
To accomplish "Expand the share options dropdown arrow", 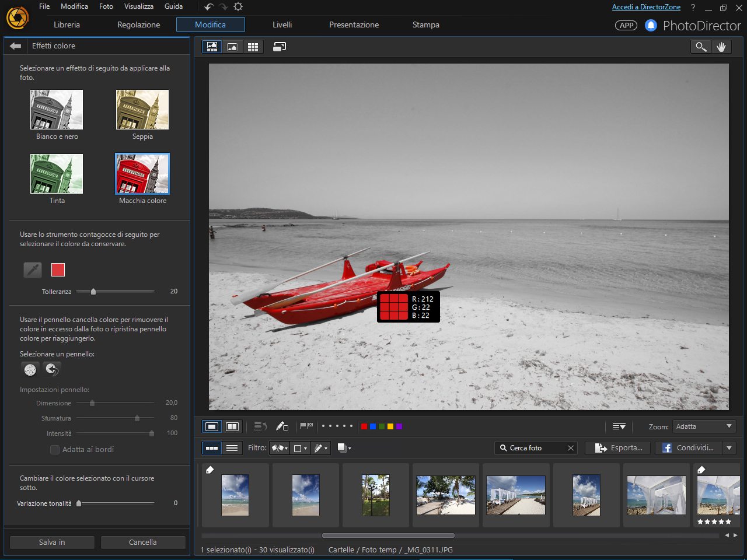I will [x=729, y=448].
